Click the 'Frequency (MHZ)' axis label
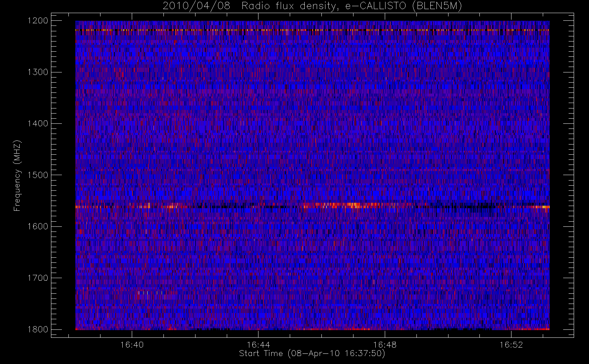Image resolution: width=589 pixels, height=364 pixels. point(17,175)
